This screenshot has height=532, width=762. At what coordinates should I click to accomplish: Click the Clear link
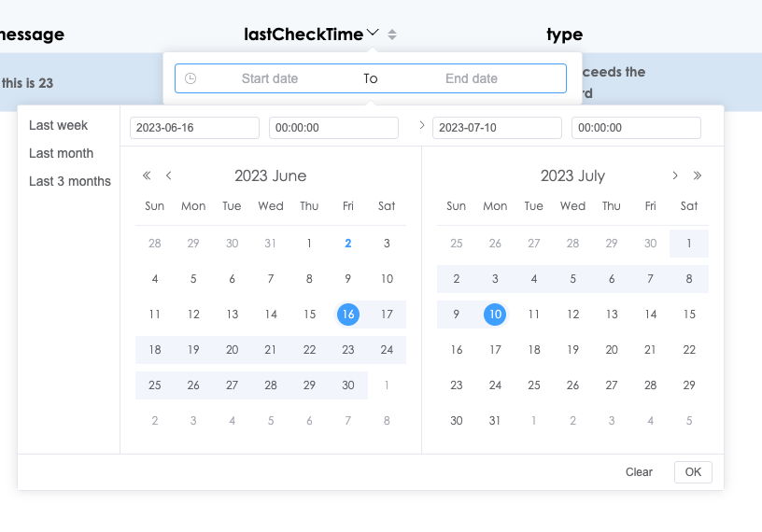[639, 472]
